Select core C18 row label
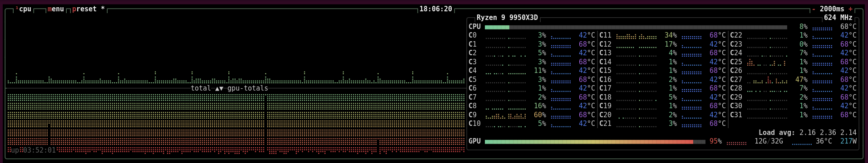The width and height of the screenshot is (868, 163). tap(605, 97)
